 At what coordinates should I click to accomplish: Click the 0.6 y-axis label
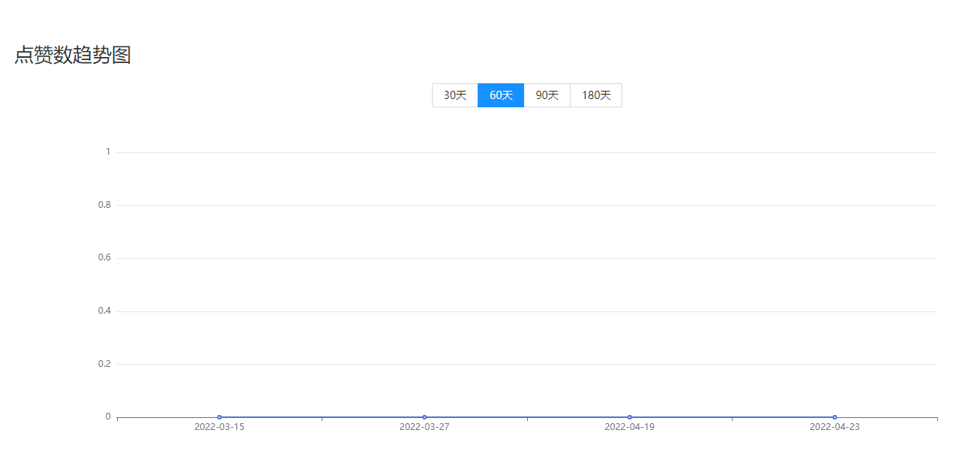point(104,258)
